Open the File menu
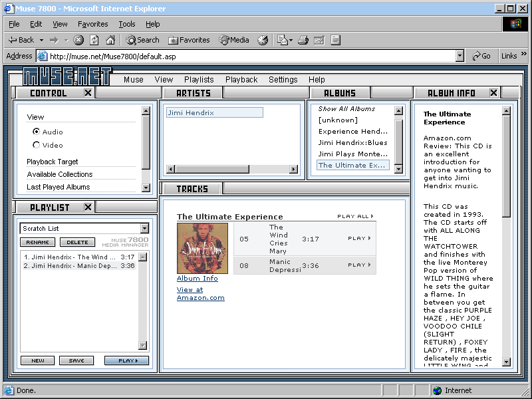The height and width of the screenshot is (399, 532). pos(14,24)
